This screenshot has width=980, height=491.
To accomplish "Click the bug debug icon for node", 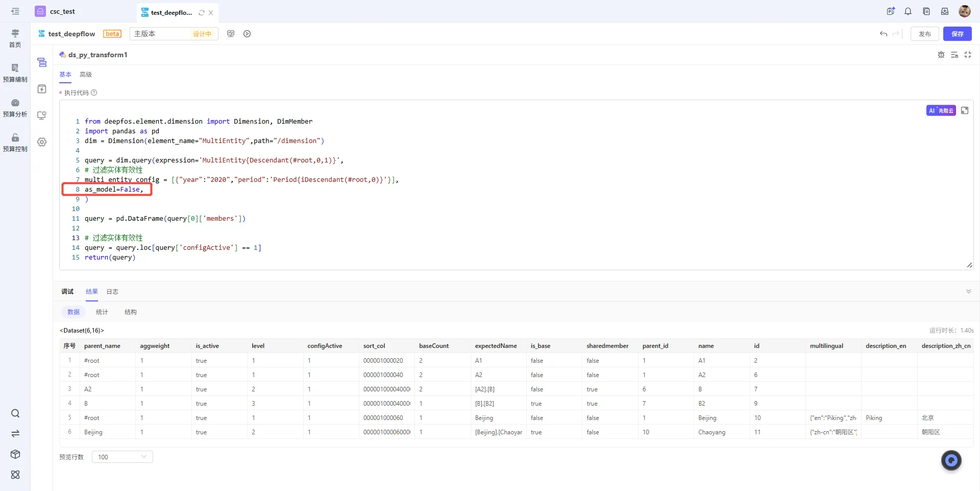I will click(x=941, y=55).
